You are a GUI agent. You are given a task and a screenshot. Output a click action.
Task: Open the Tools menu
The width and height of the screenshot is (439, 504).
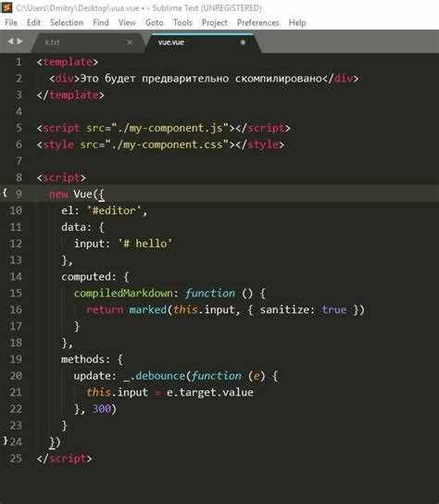point(182,23)
